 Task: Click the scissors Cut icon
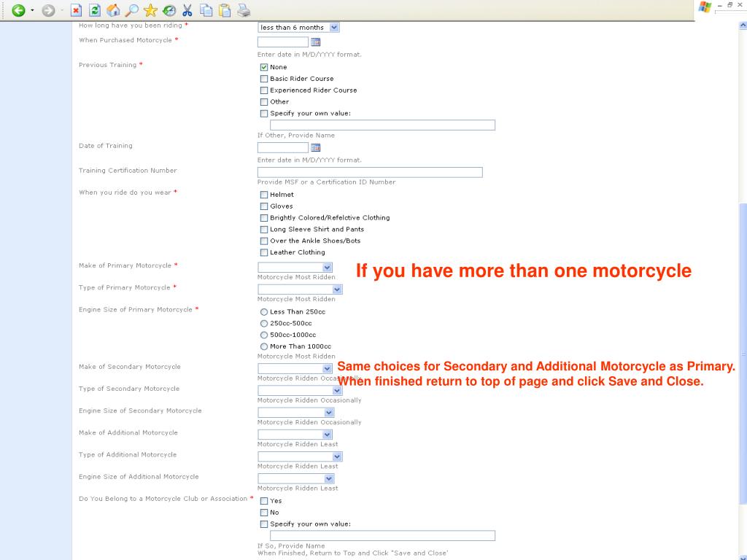point(187,10)
